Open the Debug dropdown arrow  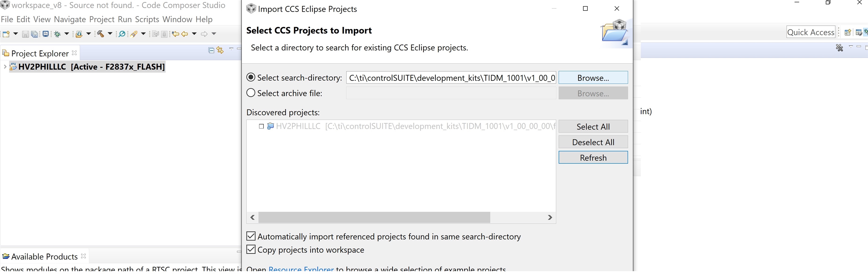(67, 34)
